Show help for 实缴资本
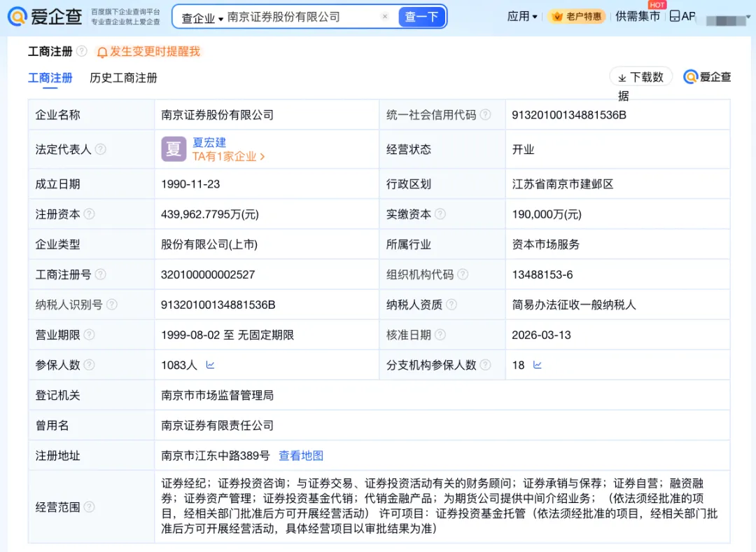The image size is (756, 552). tap(440, 214)
